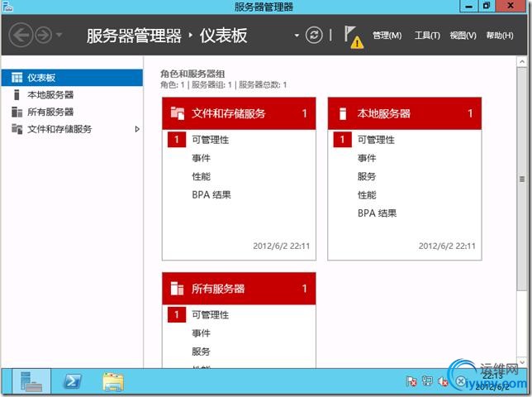Viewport: 532px width, 397px height.
Task: Select 所有服务器 in the sidebar
Action: [72, 112]
